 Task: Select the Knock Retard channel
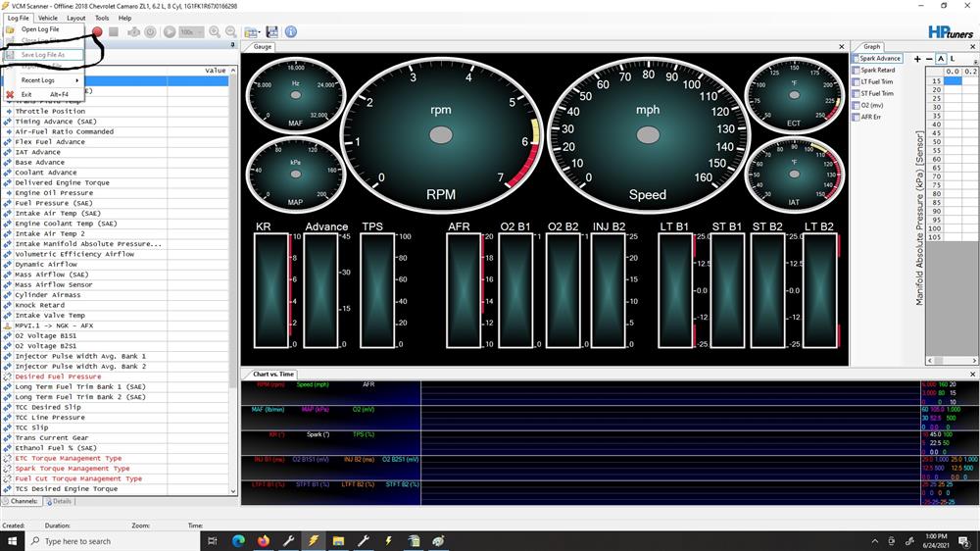(x=39, y=305)
